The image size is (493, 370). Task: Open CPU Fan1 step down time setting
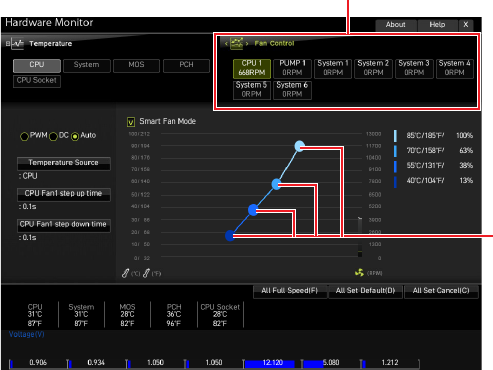point(64,225)
